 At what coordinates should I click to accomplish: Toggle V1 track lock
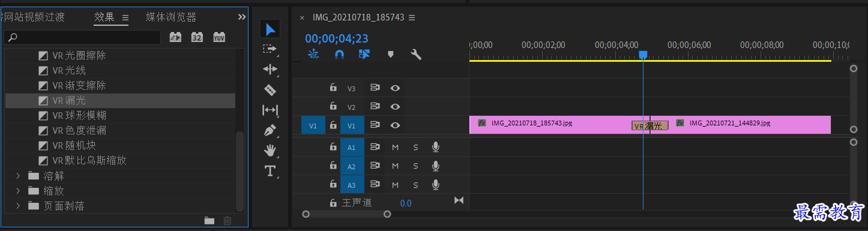333,125
